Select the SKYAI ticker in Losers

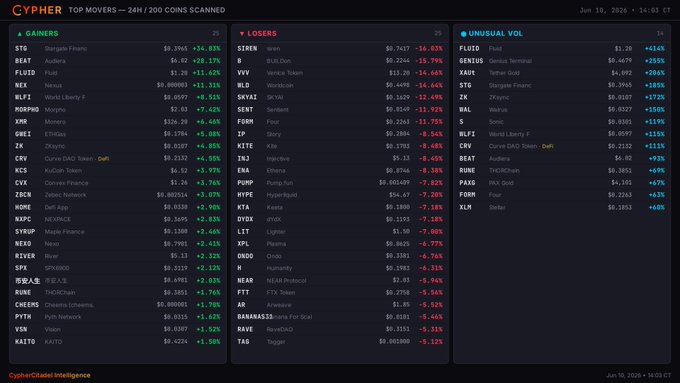click(247, 97)
